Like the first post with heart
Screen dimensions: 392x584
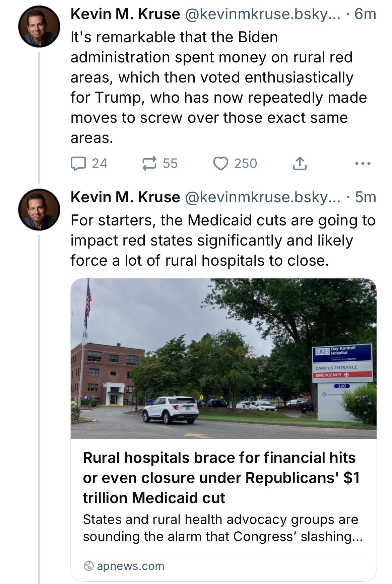tap(221, 164)
